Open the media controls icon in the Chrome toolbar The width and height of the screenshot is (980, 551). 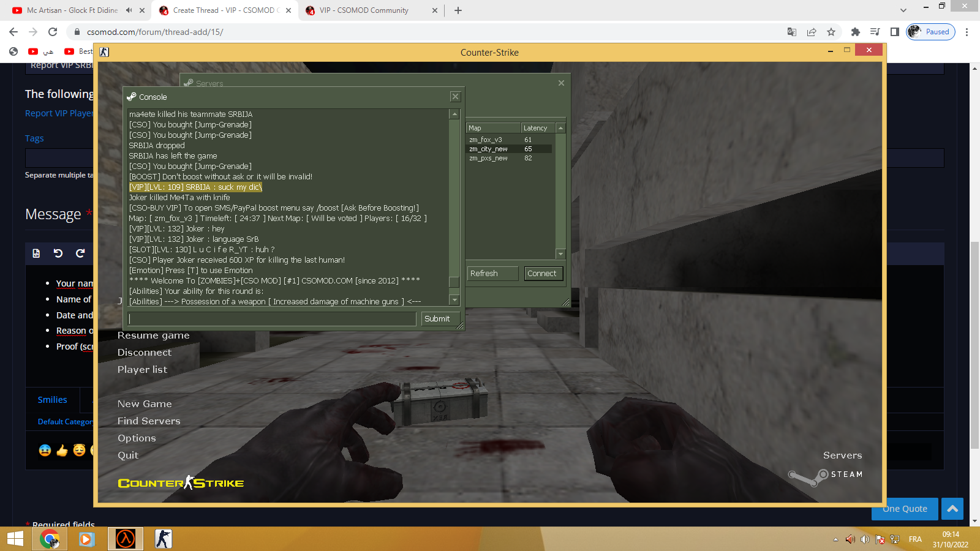coord(875,32)
